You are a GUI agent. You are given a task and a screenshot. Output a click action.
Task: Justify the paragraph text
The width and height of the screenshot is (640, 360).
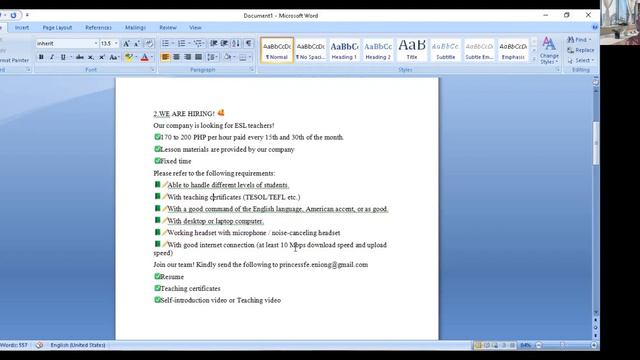pyautogui.click(x=198, y=57)
